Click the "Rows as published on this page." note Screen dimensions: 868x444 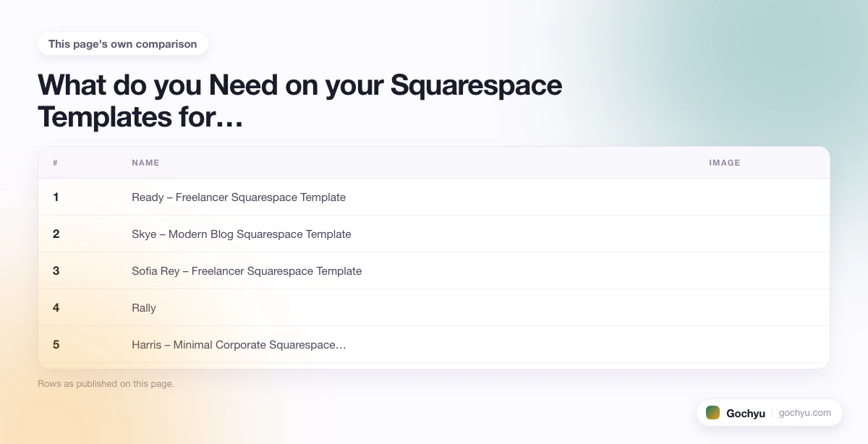(106, 384)
